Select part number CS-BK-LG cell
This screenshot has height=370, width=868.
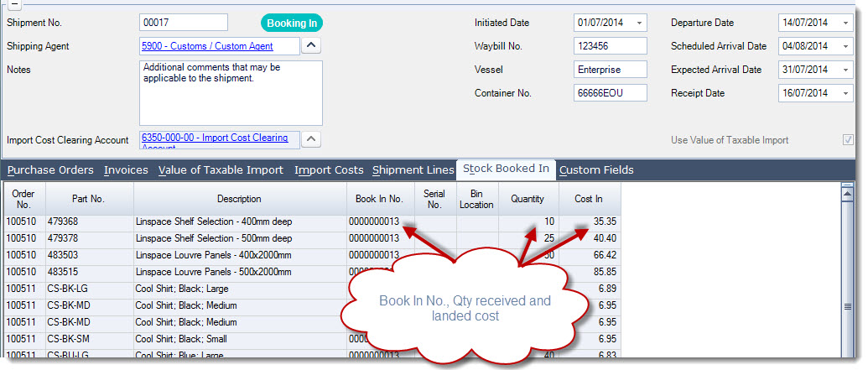click(x=89, y=289)
